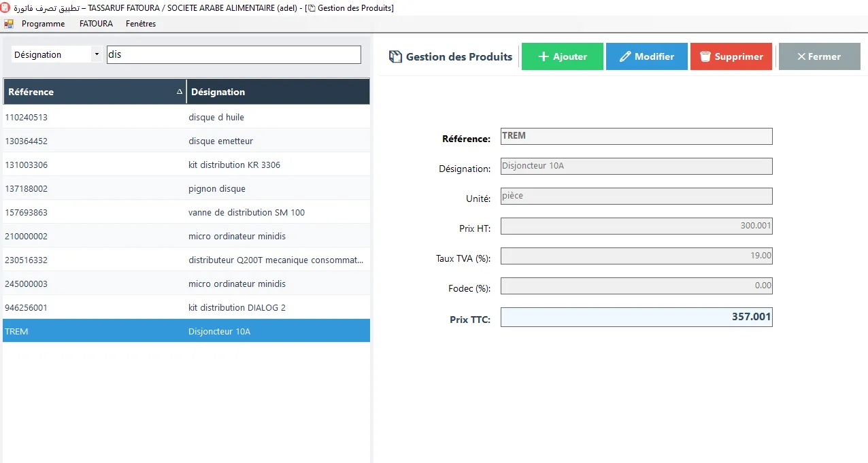Select highlighted row 'Disjoncteur 10A'

tap(186, 331)
